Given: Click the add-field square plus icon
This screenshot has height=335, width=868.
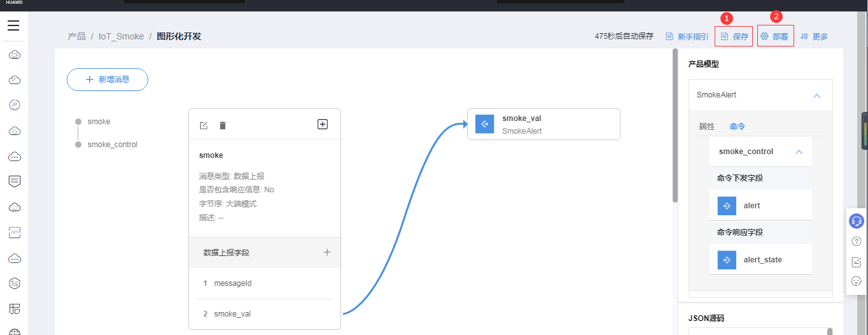Looking at the screenshot, I should pos(323,124).
